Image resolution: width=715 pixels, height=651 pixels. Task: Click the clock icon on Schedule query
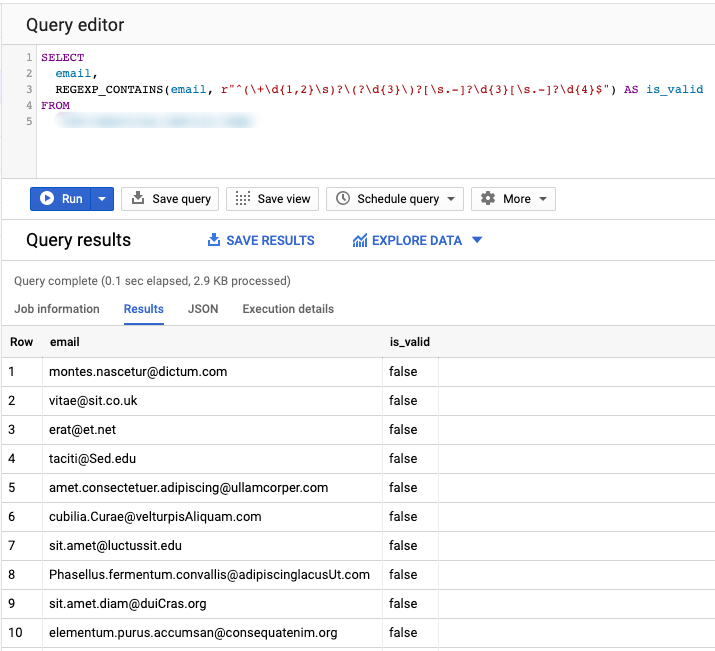pos(343,198)
